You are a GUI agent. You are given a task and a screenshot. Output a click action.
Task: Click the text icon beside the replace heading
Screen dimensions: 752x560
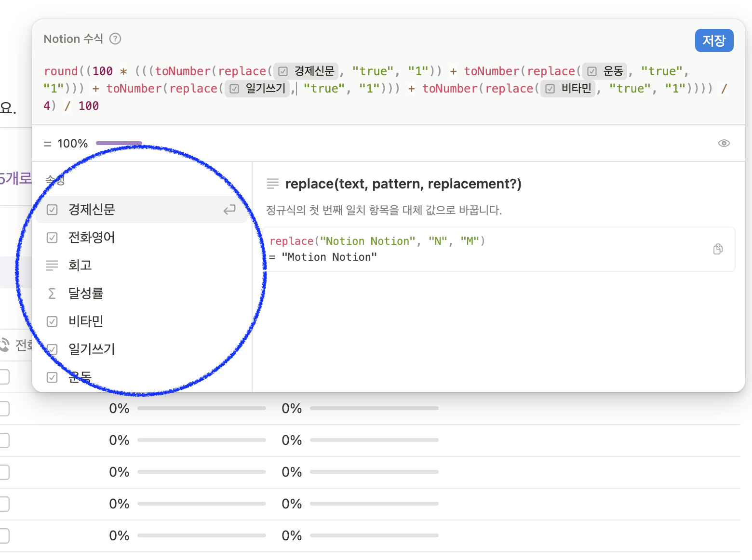273,184
